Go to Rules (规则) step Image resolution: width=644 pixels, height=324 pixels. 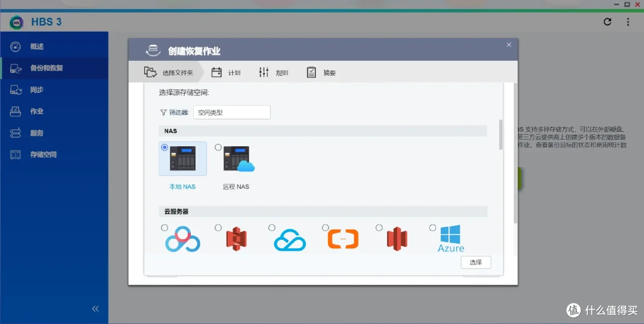(x=274, y=73)
